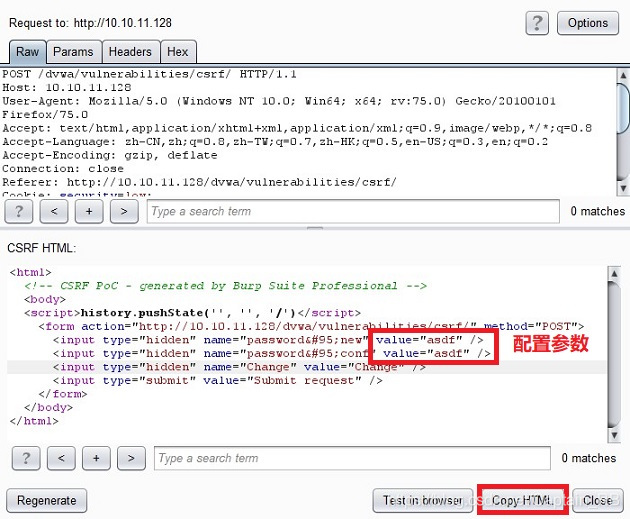The image size is (630, 519).
Task: Click the history.pushState script line
Action: pyautogui.click(x=192, y=313)
